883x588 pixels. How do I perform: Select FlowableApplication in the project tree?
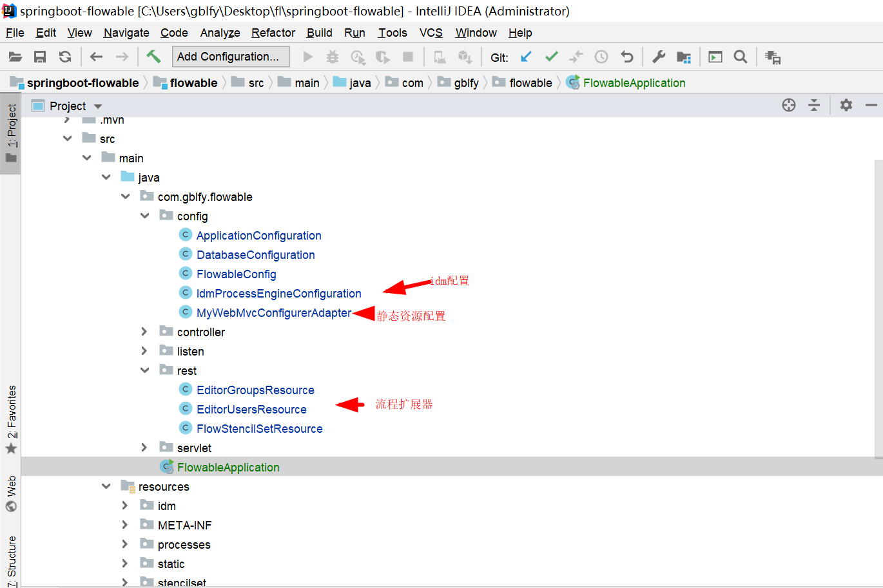coord(228,468)
